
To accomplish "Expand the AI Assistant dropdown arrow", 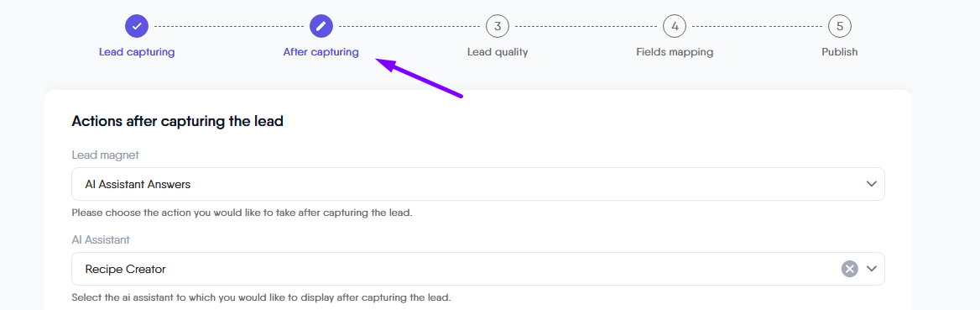I will pos(872,269).
